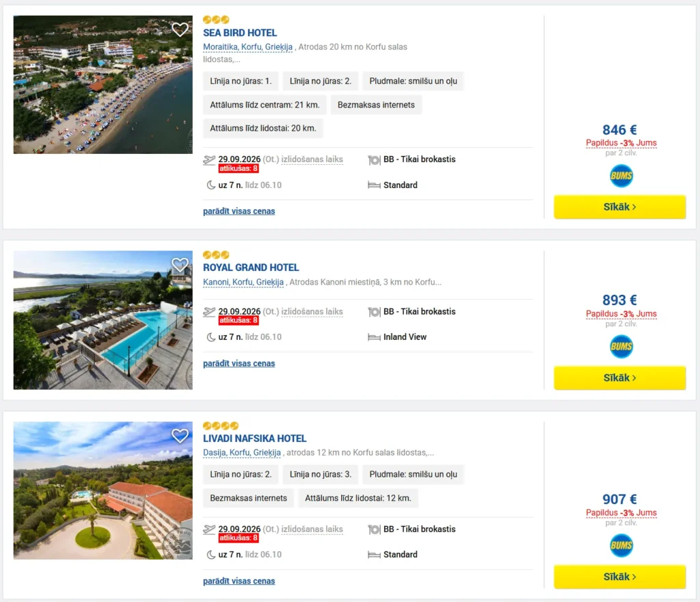Click meal plan icon for Royal Grand Hotel
This screenshot has height=602, width=700.
tap(374, 312)
